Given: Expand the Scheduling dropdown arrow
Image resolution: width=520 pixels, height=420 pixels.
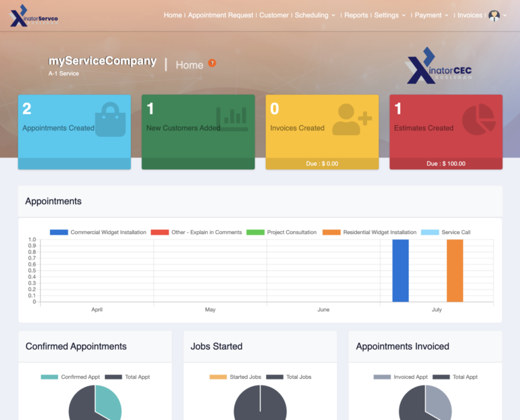Looking at the screenshot, I should pyautogui.click(x=333, y=16).
